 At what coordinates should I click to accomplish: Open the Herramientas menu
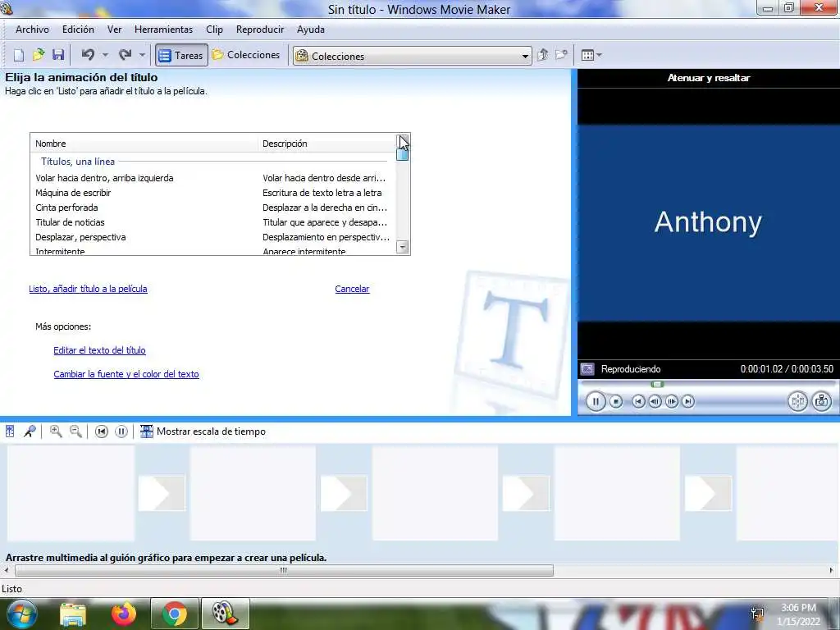coord(163,30)
